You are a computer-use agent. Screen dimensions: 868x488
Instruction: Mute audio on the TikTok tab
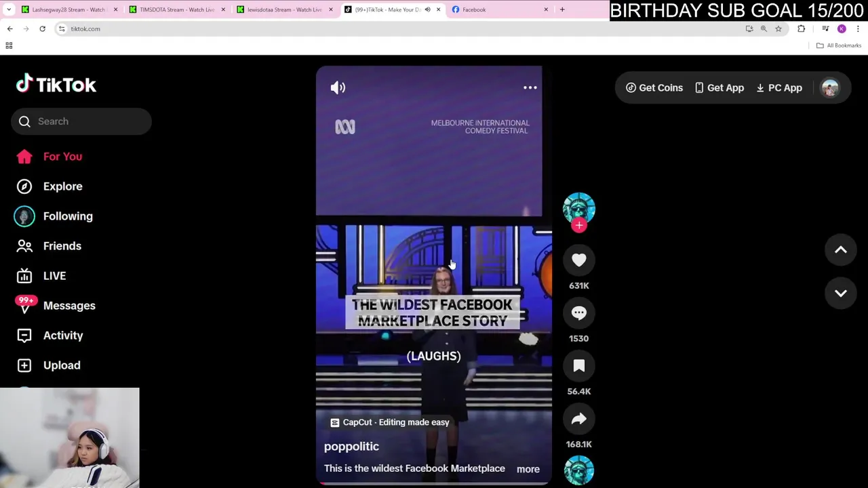click(427, 9)
